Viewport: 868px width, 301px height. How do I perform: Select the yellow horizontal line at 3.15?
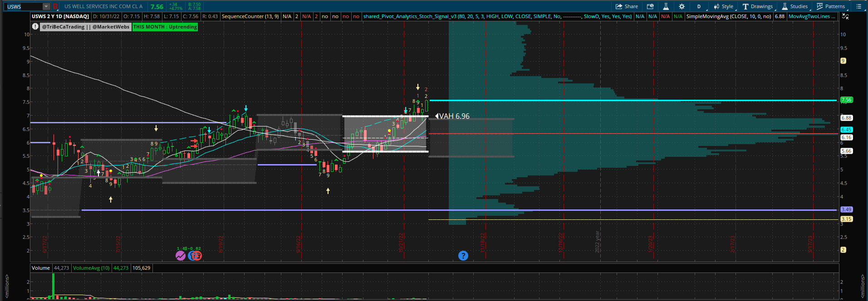coord(633,219)
